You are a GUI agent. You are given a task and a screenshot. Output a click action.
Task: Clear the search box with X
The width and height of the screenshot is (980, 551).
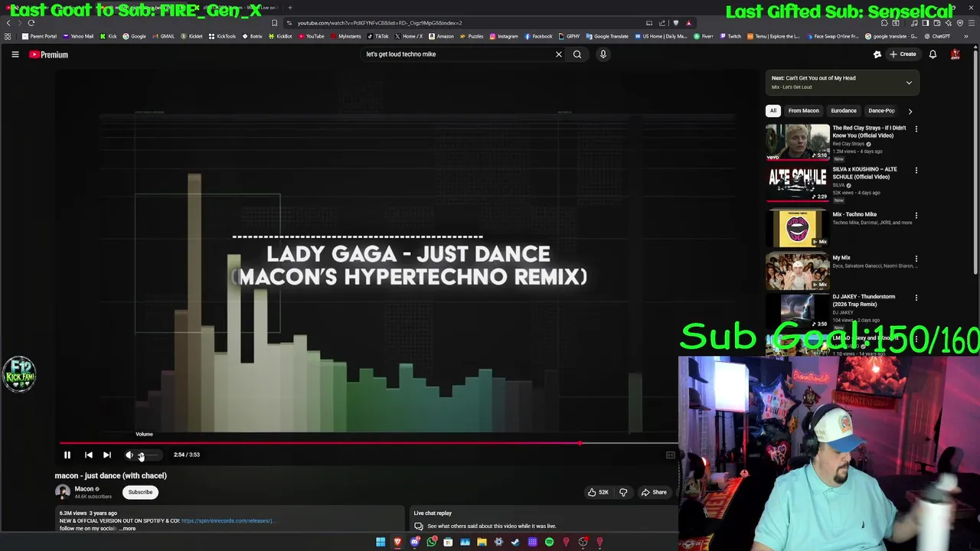pyautogui.click(x=558, y=54)
